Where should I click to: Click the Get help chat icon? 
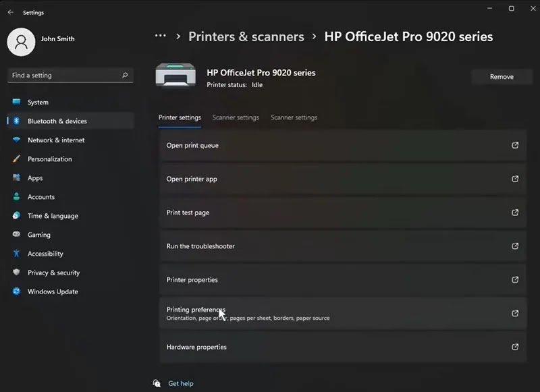click(x=157, y=383)
